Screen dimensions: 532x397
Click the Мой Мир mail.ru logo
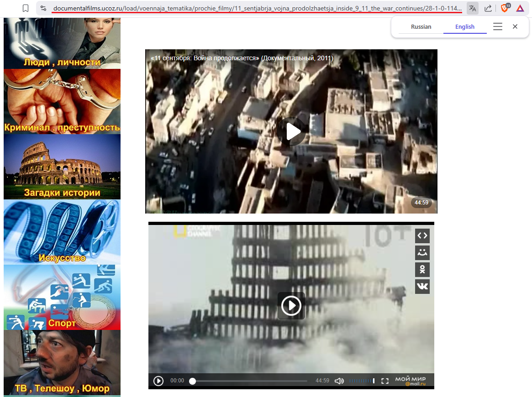411,381
